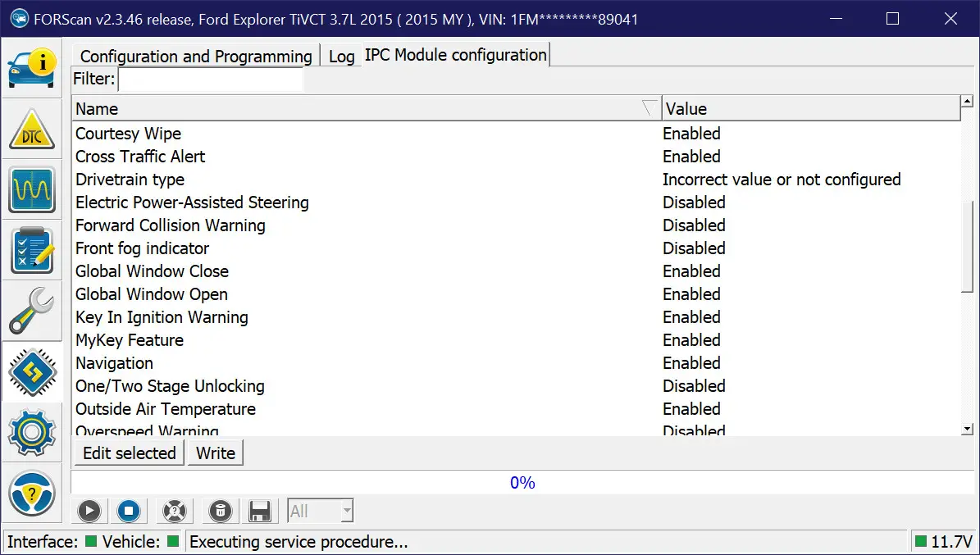This screenshot has width=980, height=555.
Task: Select the Outside Air Temperature row
Action: click(x=517, y=409)
